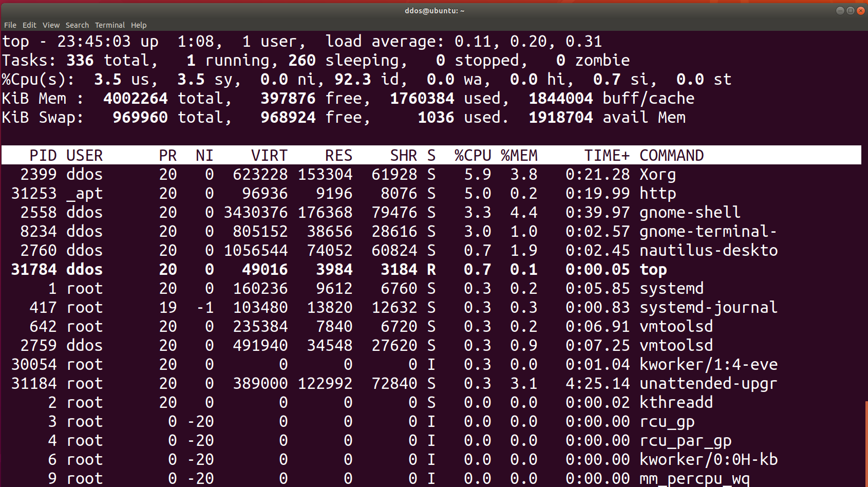
Task: Open the Edit menu
Action: pos(29,25)
